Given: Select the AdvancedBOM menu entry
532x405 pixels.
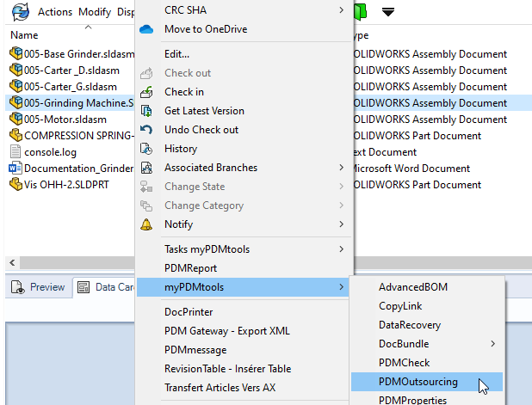Looking at the screenshot, I should [413, 287].
